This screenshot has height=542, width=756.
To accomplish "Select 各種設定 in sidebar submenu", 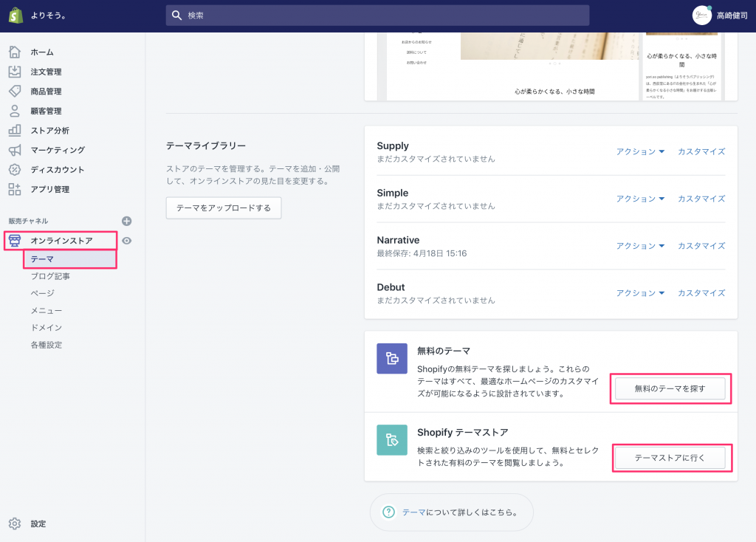I will pos(47,345).
